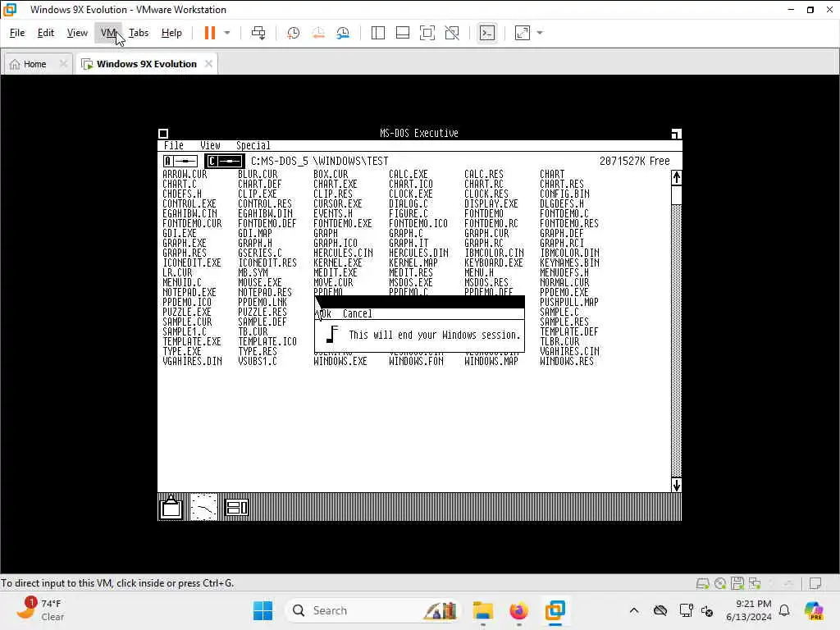Click the zoom box in MS-DOS Executive title bar

pos(676,134)
